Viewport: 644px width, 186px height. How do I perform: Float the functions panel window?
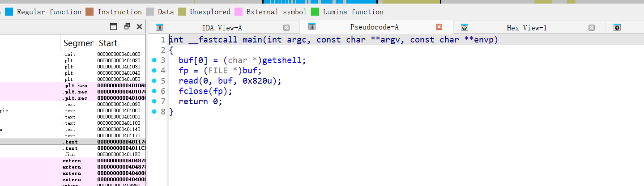point(127,26)
